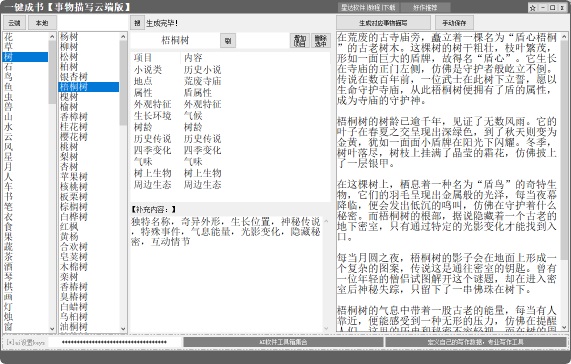This screenshot has height=364, width=571.
Task: Select 树 in the category list
Action: pos(25,57)
